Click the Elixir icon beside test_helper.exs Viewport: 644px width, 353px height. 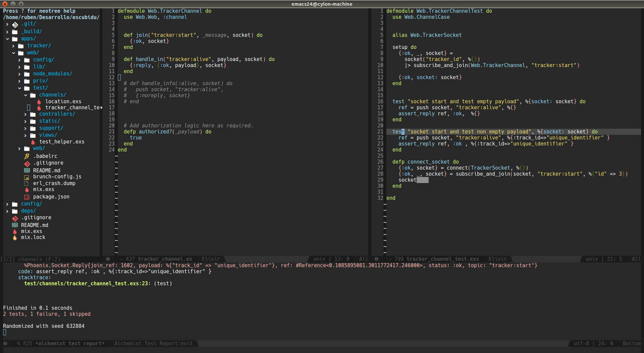(33, 142)
